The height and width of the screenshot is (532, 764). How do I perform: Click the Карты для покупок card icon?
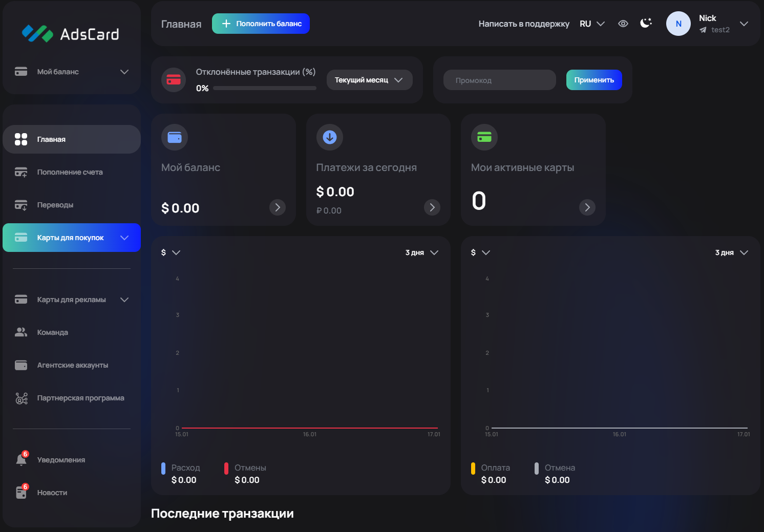pyautogui.click(x=21, y=238)
